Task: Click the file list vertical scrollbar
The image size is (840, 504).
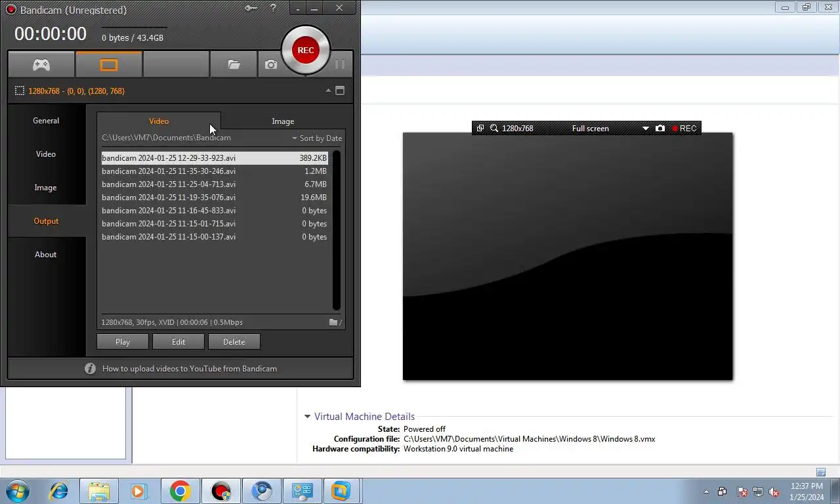Action: point(337,230)
